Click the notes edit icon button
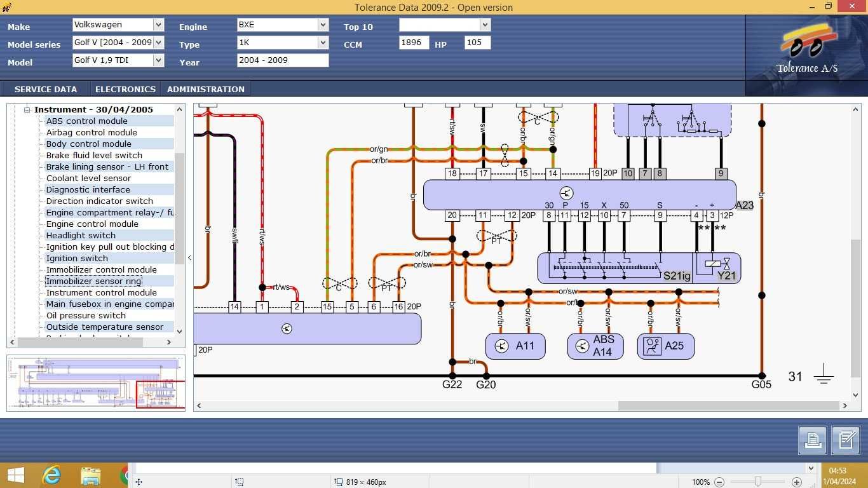Screen dimensions: 868x488 846,440
